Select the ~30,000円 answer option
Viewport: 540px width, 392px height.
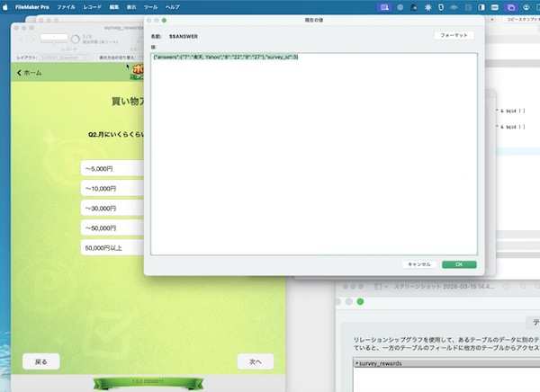coord(112,208)
